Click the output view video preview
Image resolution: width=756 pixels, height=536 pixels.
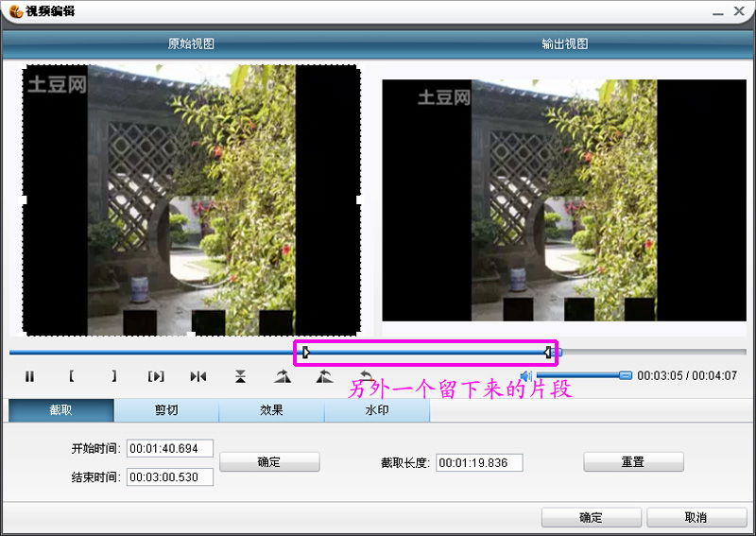pyautogui.click(x=564, y=200)
